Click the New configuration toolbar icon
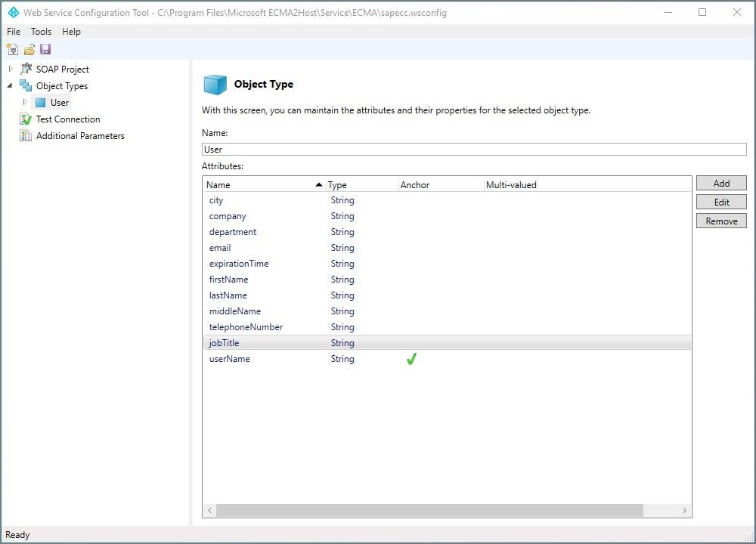The height and width of the screenshot is (544, 756). [12, 50]
